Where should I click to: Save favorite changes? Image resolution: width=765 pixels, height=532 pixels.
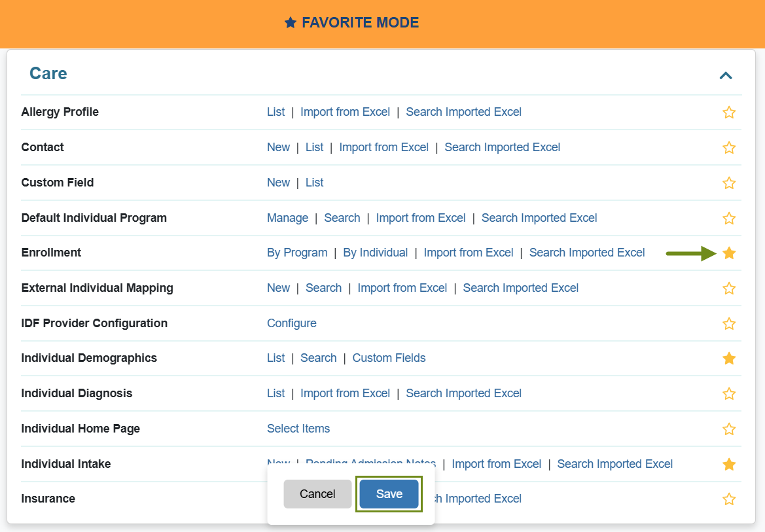pyautogui.click(x=389, y=494)
